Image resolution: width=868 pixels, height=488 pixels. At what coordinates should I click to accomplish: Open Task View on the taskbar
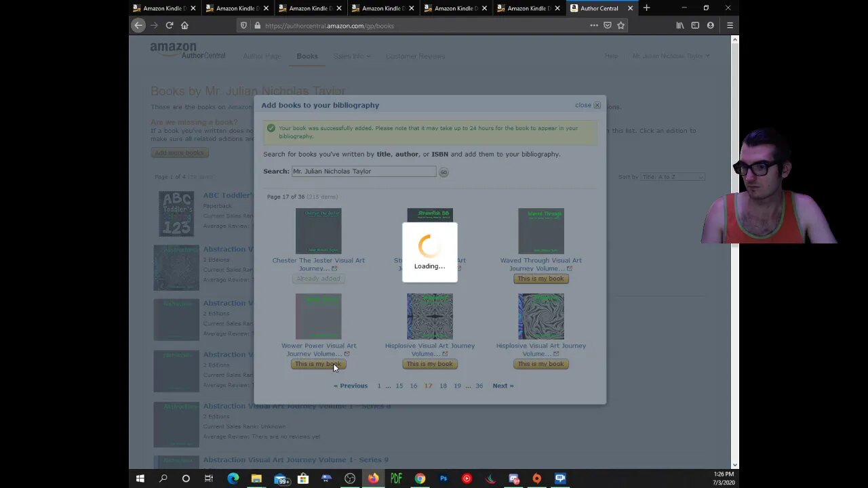coord(209,479)
